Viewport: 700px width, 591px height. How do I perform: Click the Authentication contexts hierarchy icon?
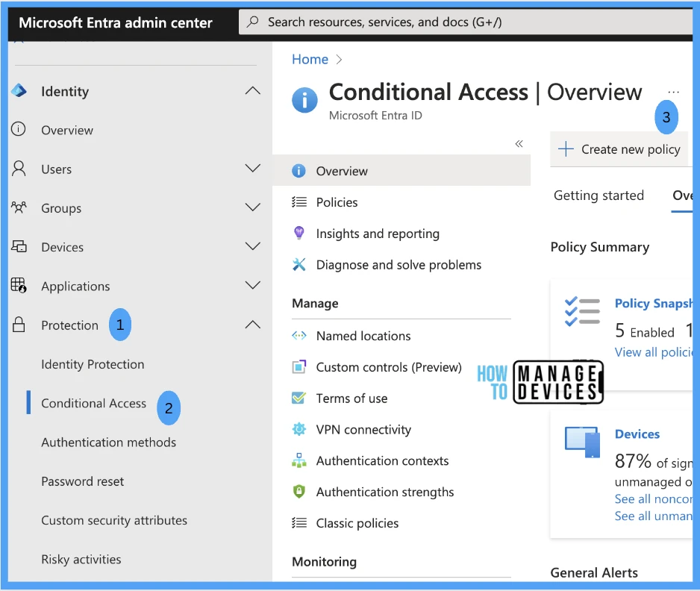[x=299, y=460]
